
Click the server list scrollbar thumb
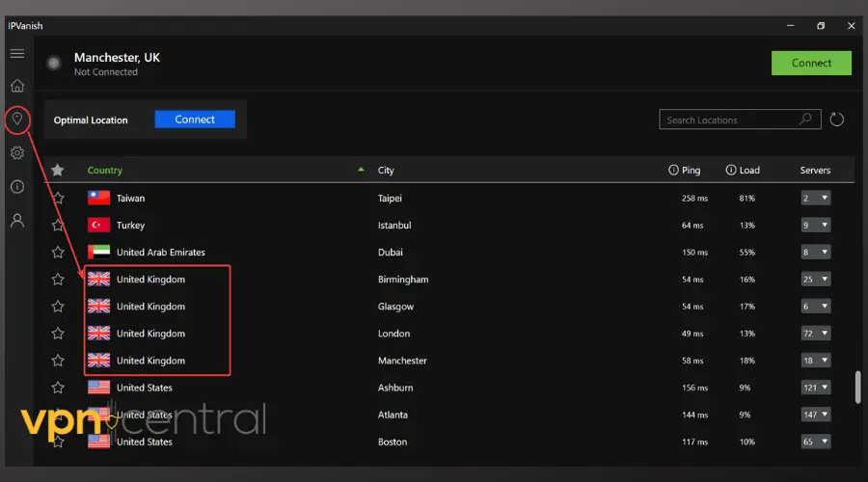[x=857, y=387]
